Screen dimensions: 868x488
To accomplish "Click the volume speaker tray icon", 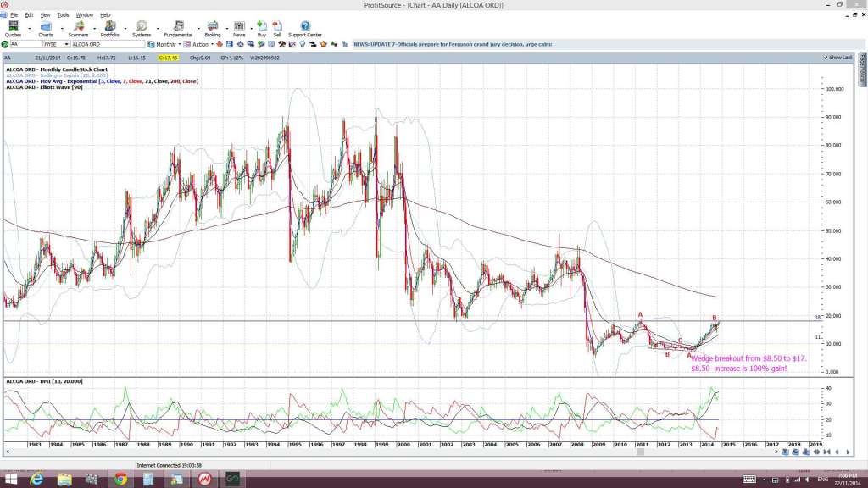I will point(808,480).
